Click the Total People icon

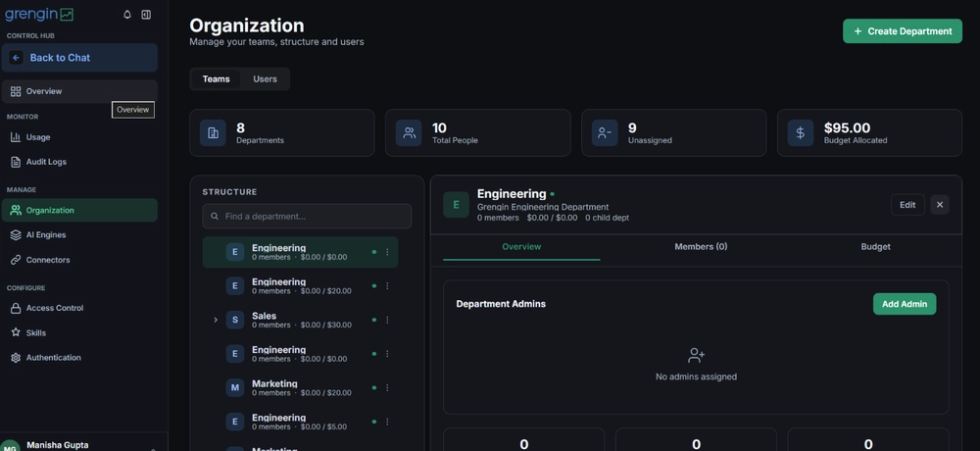coord(409,132)
